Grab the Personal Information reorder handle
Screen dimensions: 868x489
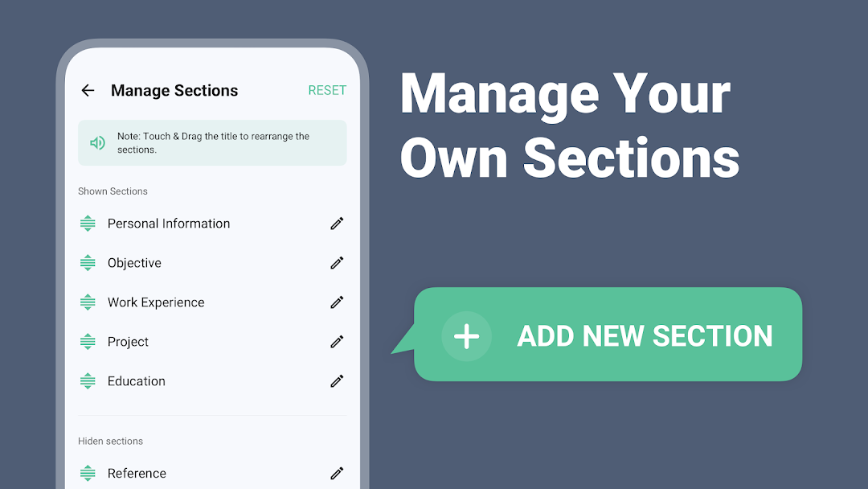coord(88,223)
